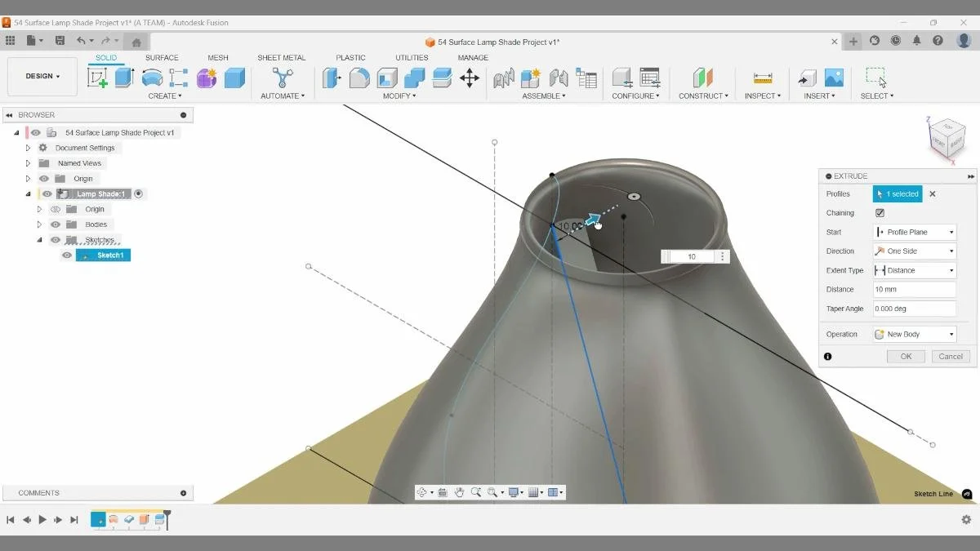Select the Press Pull modify tool
Image resolution: width=980 pixels, height=551 pixels.
[332, 78]
